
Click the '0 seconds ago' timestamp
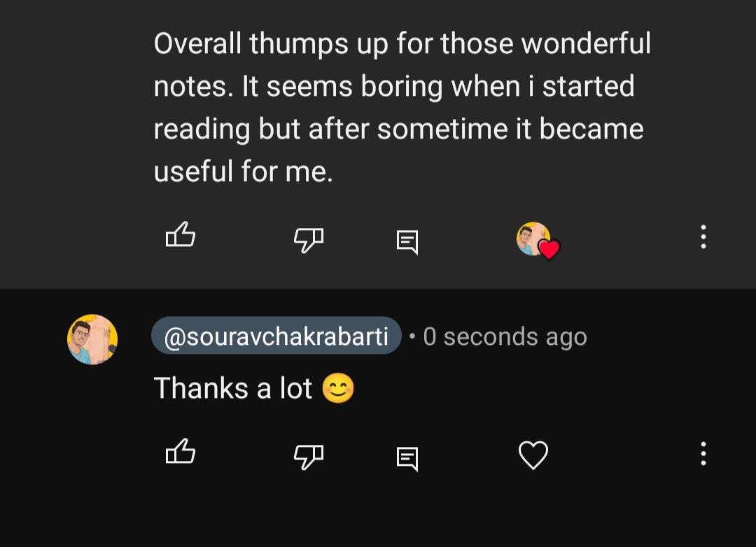pyautogui.click(x=505, y=337)
